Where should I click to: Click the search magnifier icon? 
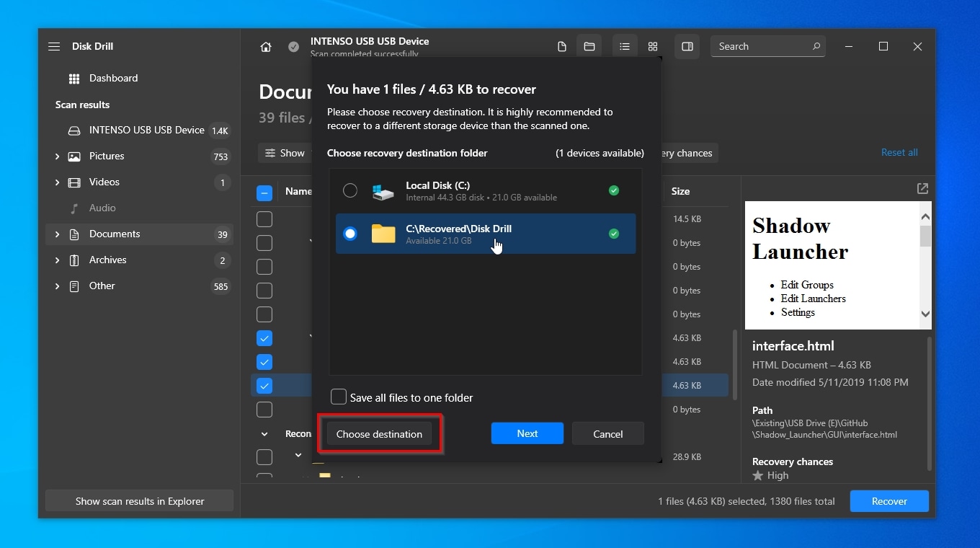pos(816,46)
